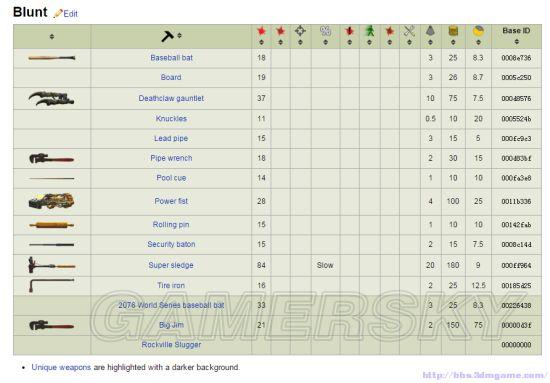The height and width of the screenshot is (383, 550).
Task: Click the hammer icon in name column header
Action: pyautogui.click(x=167, y=36)
